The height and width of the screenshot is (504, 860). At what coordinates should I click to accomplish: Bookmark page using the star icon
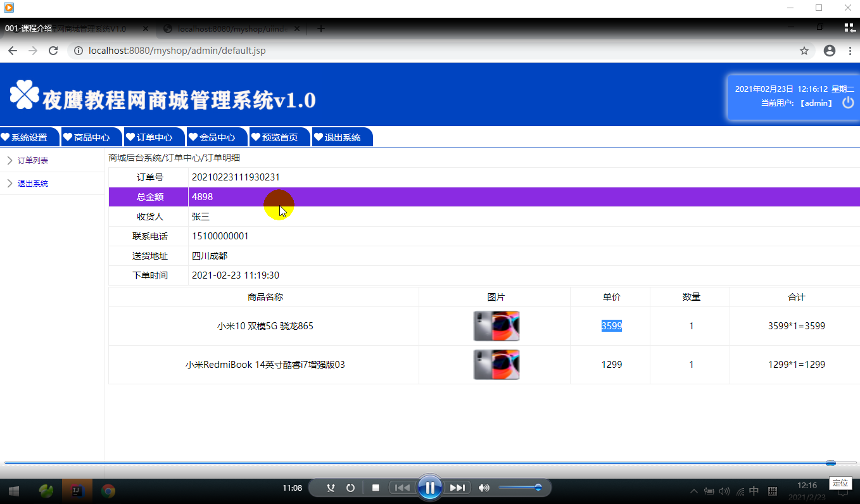tap(804, 51)
